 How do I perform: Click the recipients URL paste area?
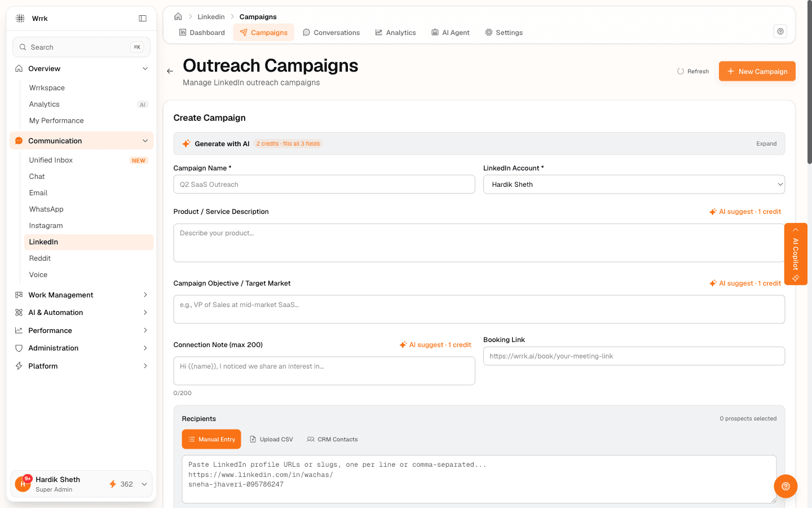pos(479,479)
